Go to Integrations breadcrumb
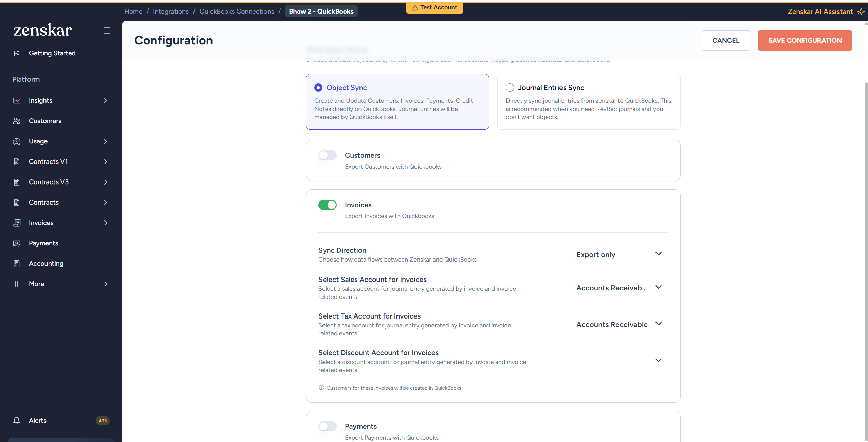This screenshot has height=442, width=868. click(171, 11)
